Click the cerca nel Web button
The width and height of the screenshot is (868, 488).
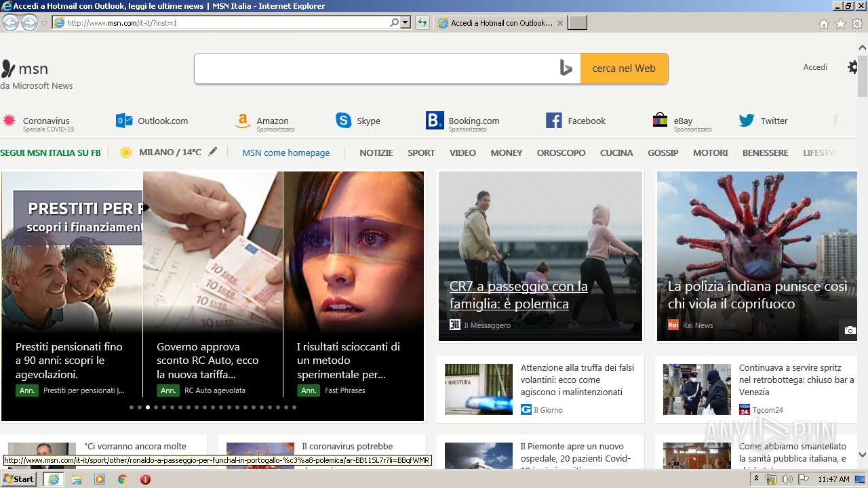point(624,68)
